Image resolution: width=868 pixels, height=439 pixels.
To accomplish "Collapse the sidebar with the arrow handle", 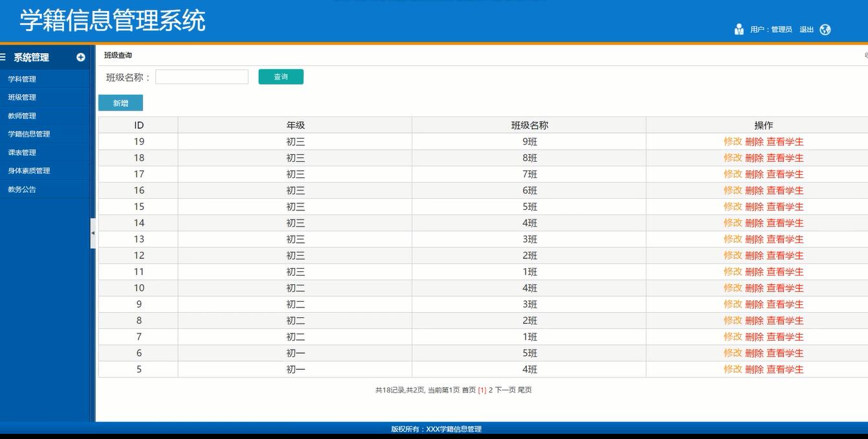I will (x=93, y=233).
